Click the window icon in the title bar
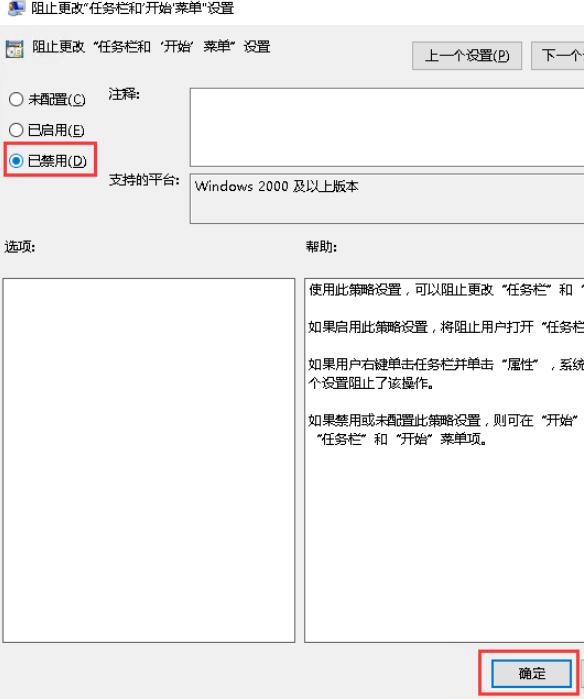The width and height of the screenshot is (584, 699). point(16,7)
